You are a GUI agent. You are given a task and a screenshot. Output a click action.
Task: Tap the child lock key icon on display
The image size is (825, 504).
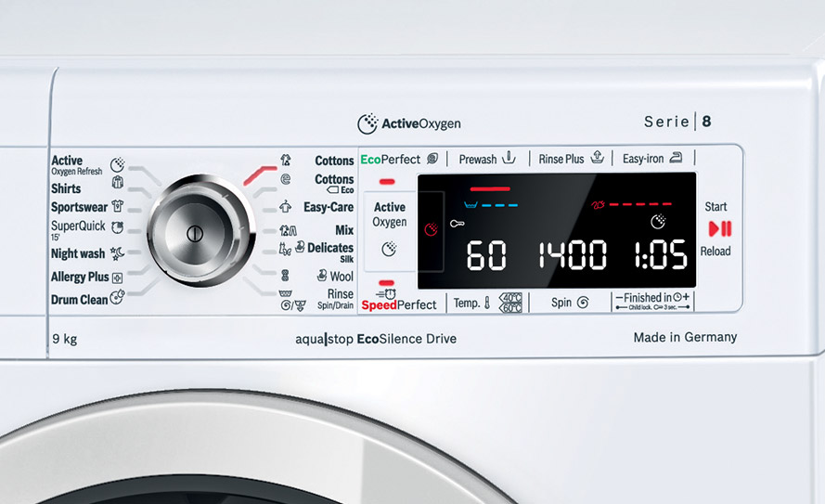pos(458,224)
